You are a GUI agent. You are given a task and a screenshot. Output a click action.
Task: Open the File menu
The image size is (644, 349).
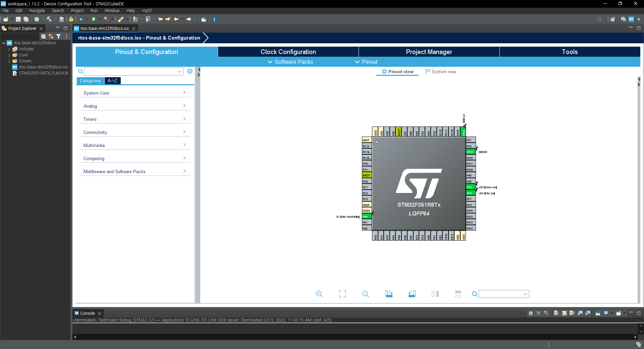[5, 11]
